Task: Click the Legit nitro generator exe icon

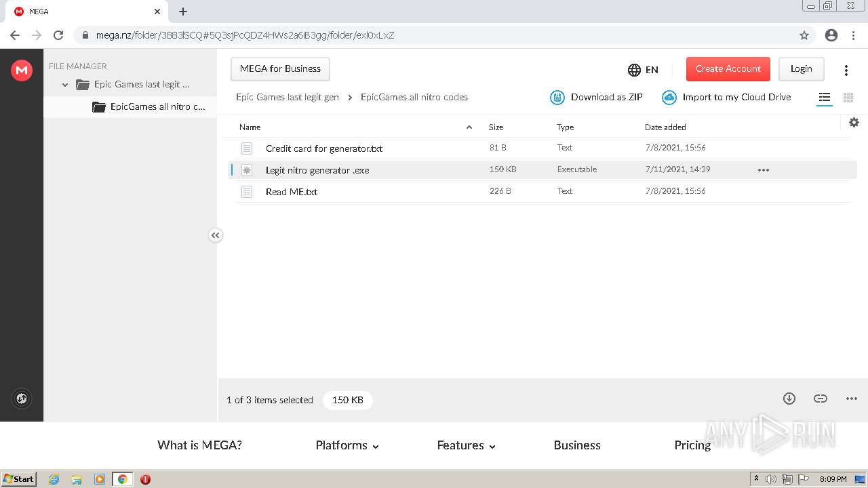Action: click(x=247, y=170)
